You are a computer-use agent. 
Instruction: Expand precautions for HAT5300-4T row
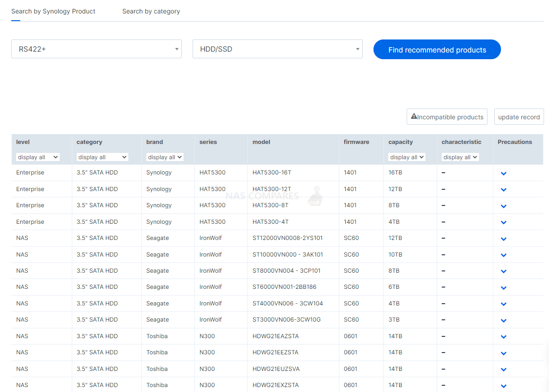pyautogui.click(x=504, y=222)
